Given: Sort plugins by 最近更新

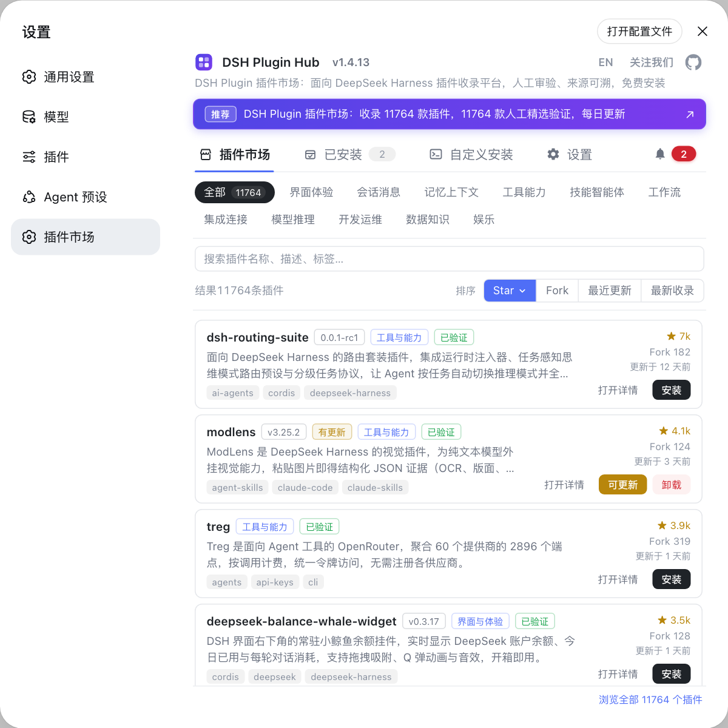Looking at the screenshot, I should point(610,291).
